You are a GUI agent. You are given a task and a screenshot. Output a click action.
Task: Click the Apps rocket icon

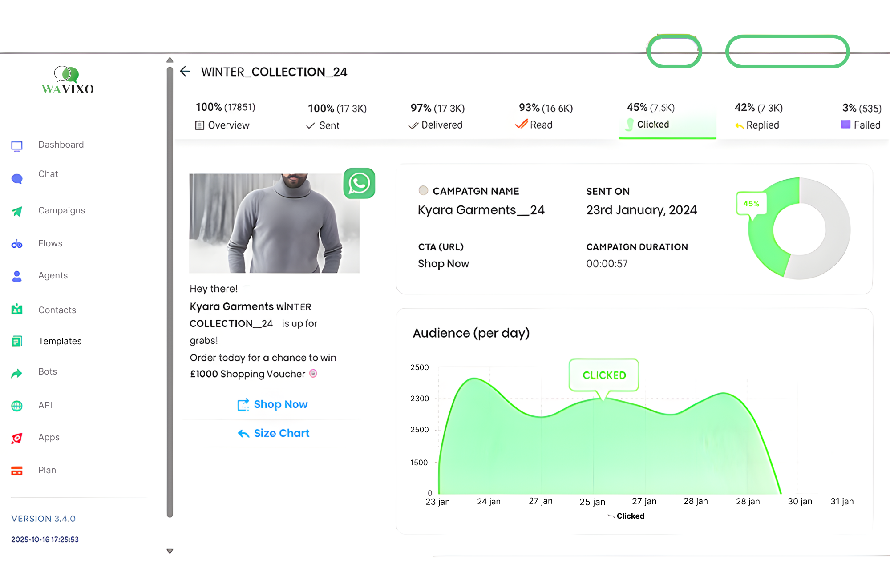point(17,438)
